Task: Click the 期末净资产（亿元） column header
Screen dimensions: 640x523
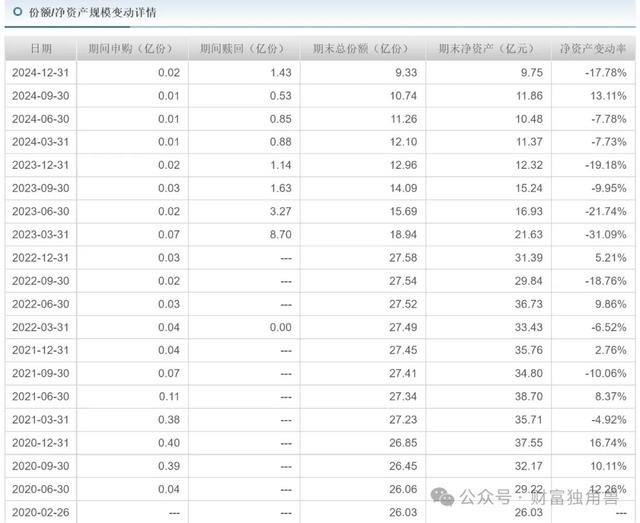Action: coord(488,49)
